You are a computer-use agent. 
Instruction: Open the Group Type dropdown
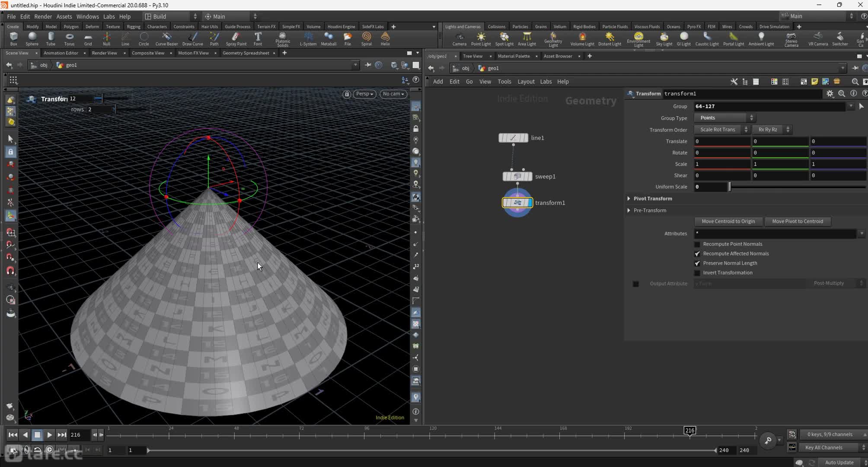[x=725, y=118]
